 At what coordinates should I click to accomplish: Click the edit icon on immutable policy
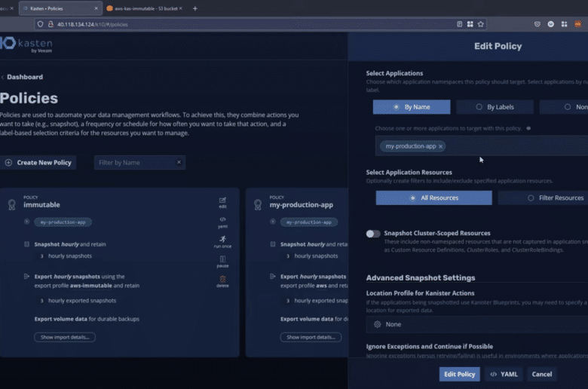[222, 202]
